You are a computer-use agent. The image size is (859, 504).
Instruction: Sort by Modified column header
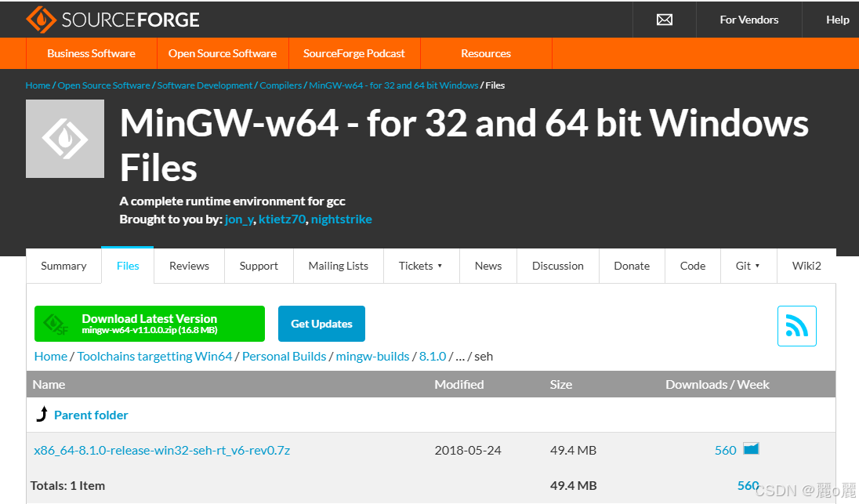click(x=459, y=385)
